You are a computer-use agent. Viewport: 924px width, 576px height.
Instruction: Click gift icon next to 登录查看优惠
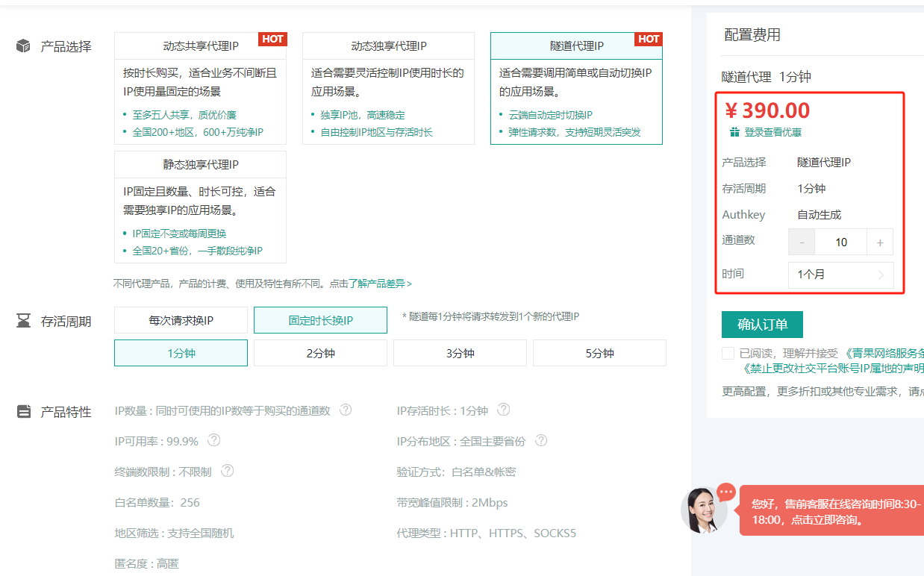(734, 132)
